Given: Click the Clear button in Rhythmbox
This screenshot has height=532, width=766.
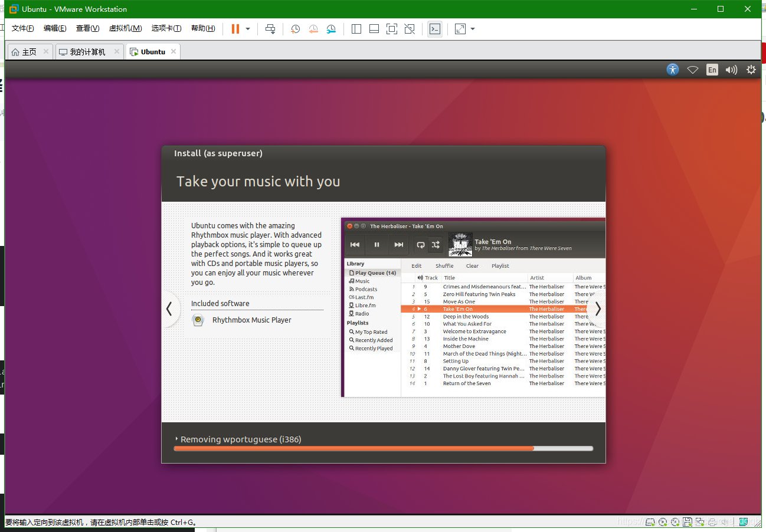Looking at the screenshot, I should click(x=472, y=266).
